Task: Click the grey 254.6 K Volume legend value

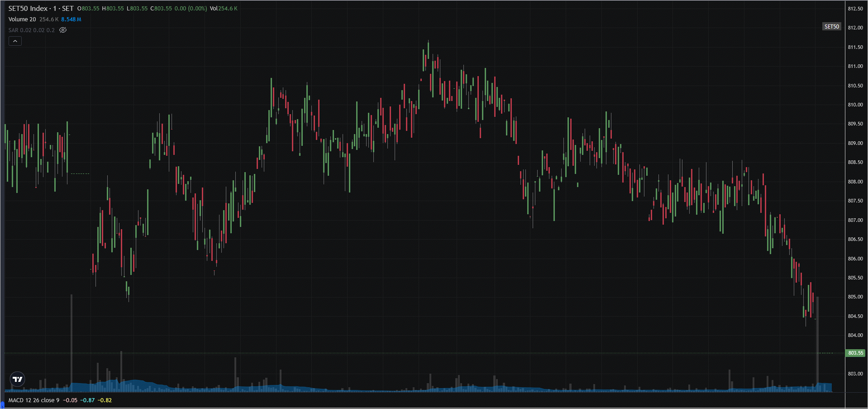Action: click(49, 19)
